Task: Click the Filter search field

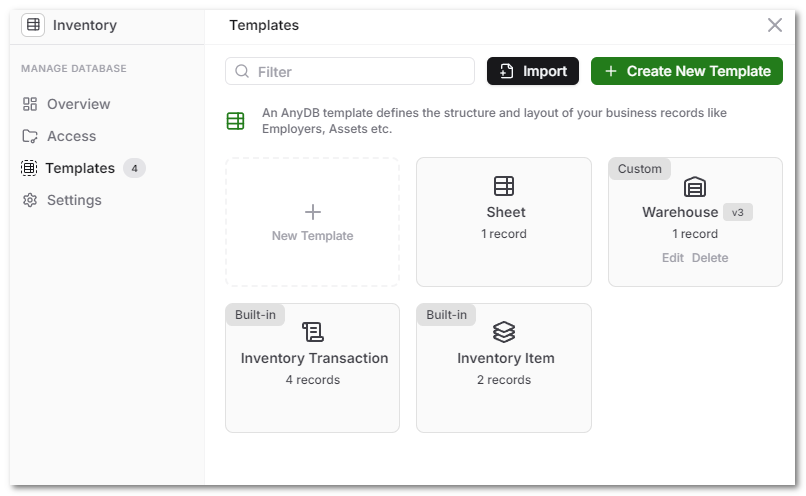Action: [x=360, y=71]
